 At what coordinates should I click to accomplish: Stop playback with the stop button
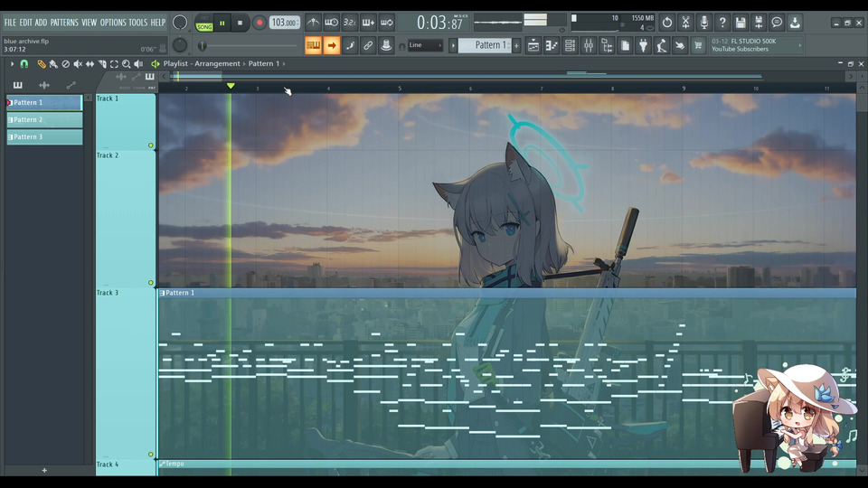pyautogui.click(x=241, y=23)
